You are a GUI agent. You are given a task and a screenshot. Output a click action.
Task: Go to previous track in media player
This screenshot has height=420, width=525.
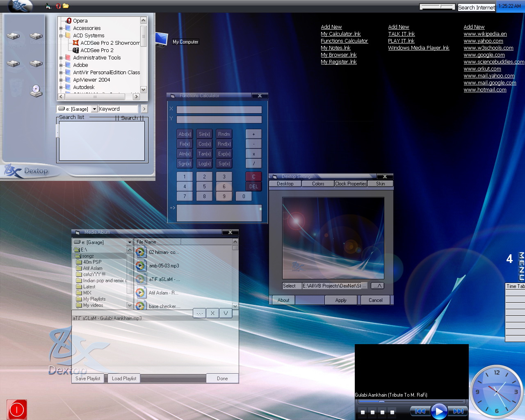[420, 411]
